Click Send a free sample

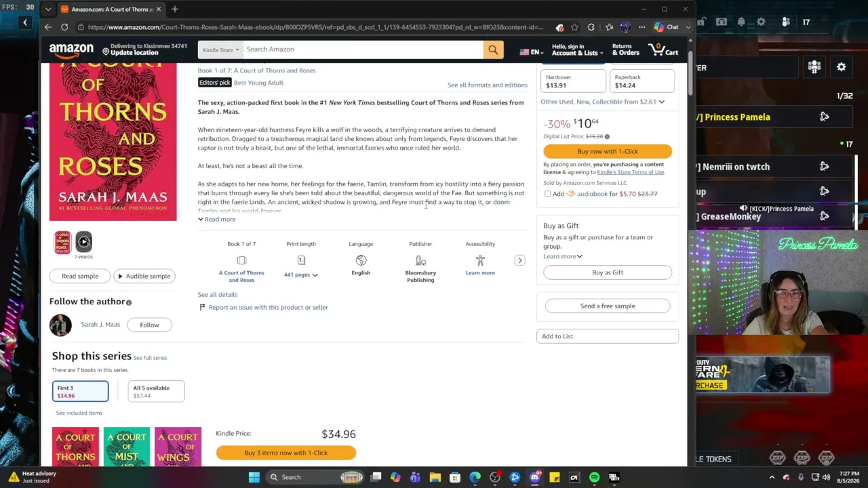tap(608, 306)
